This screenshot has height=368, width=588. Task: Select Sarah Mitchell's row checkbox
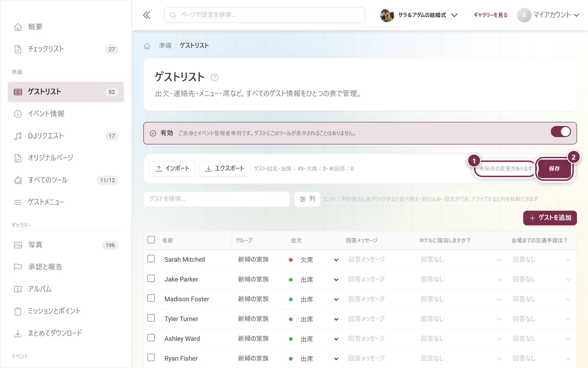(151, 259)
